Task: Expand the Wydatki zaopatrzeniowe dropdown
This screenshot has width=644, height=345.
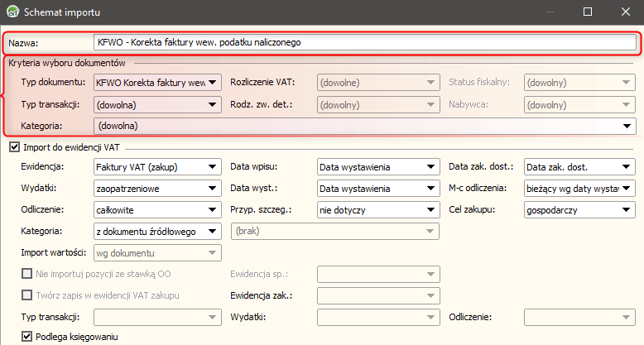Action: (157, 188)
